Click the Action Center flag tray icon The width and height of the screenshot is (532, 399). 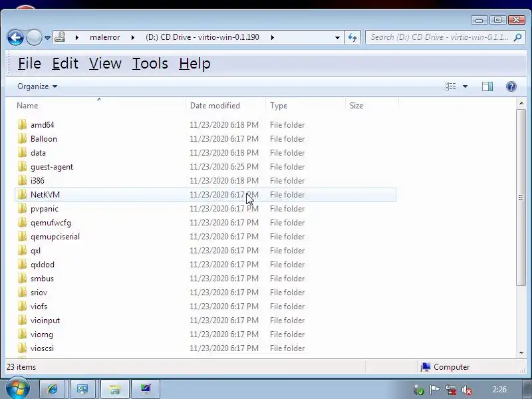click(x=435, y=390)
